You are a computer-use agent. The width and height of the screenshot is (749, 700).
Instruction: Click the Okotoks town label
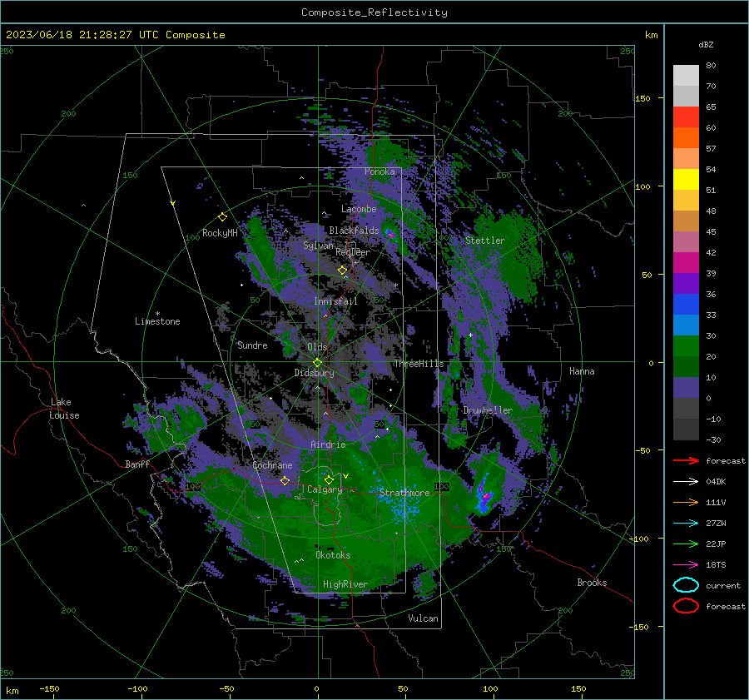click(333, 555)
